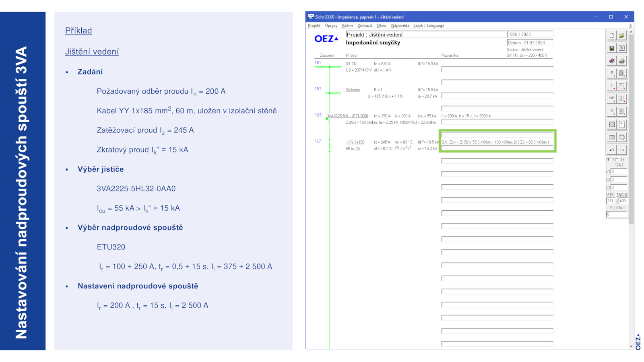The height and width of the screenshot is (362, 644).
Task: Click the first note field beside Síť TN
Action: click(x=497, y=69)
